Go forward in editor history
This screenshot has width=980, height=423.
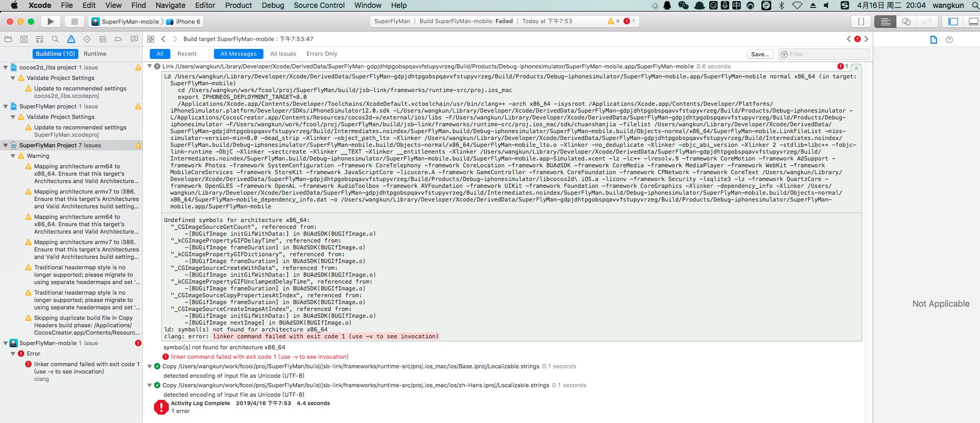[x=175, y=39]
